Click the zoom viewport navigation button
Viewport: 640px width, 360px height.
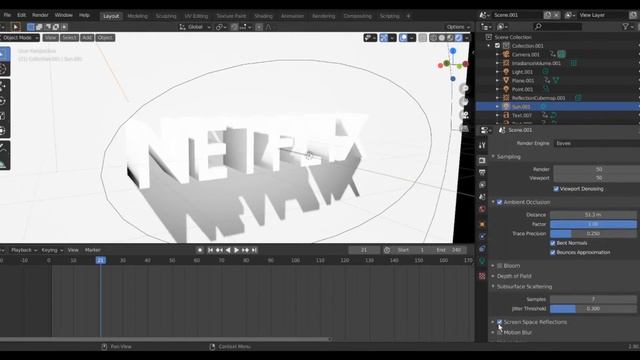pyautogui.click(x=464, y=89)
